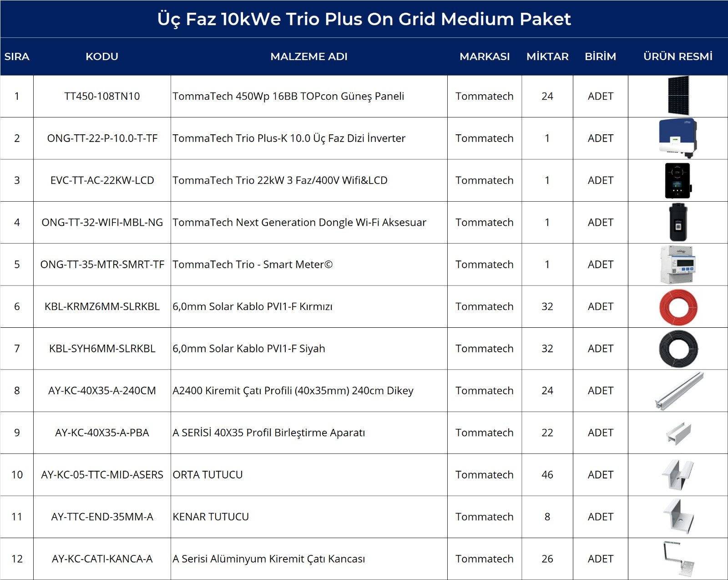The width and height of the screenshot is (728, 580).
Task: Click TommaTech Next Generation Dongle Wi-Fi Aksesuar
Action: (299, 222)
